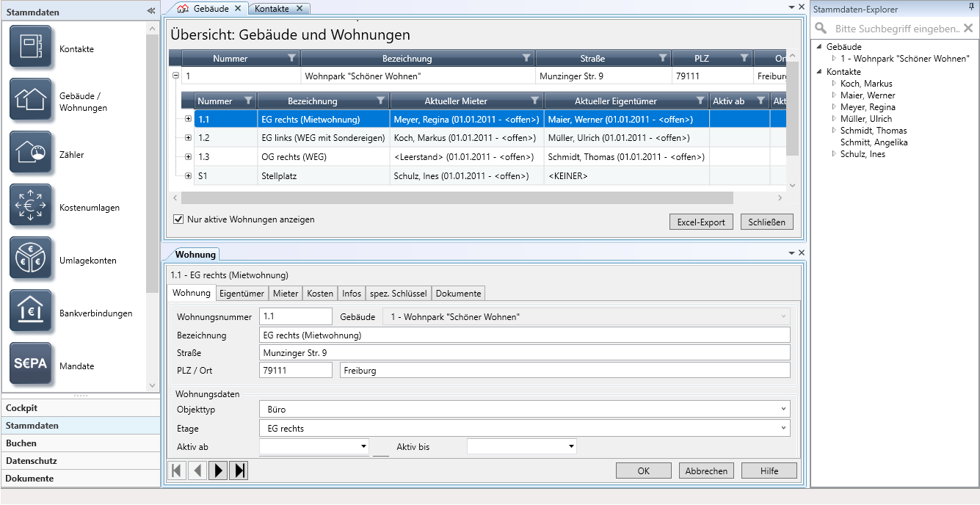
Task: Switch to the Eigentümer tab
Action: [242, 294]
